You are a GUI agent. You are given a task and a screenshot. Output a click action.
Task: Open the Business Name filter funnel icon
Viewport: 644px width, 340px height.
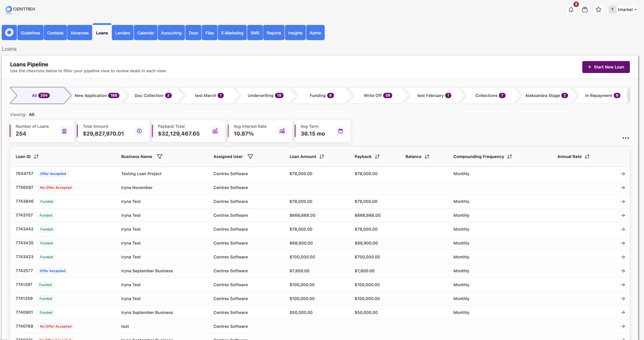[160, 156]
